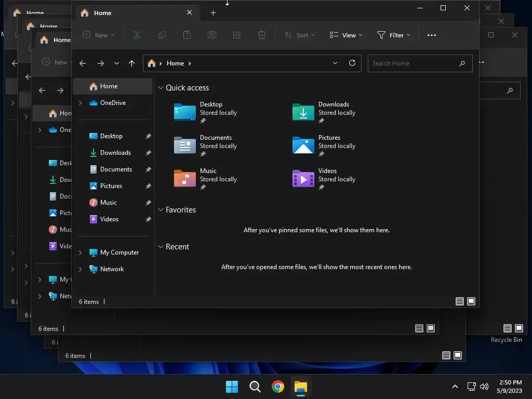The width and height of the screenshot is (532, 399).
Task: Launch Google Chrome from taskbar
Action: point(278,387)
